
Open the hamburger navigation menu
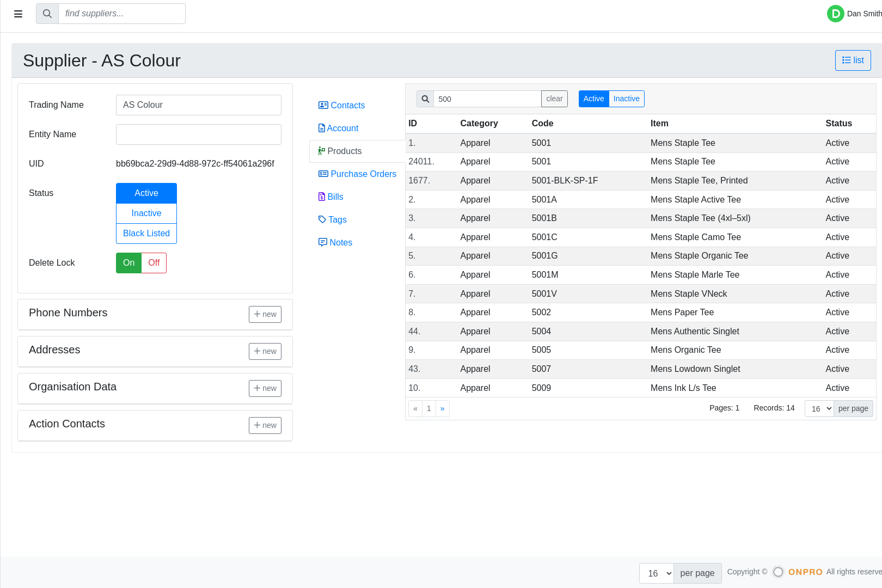[18, 14]
